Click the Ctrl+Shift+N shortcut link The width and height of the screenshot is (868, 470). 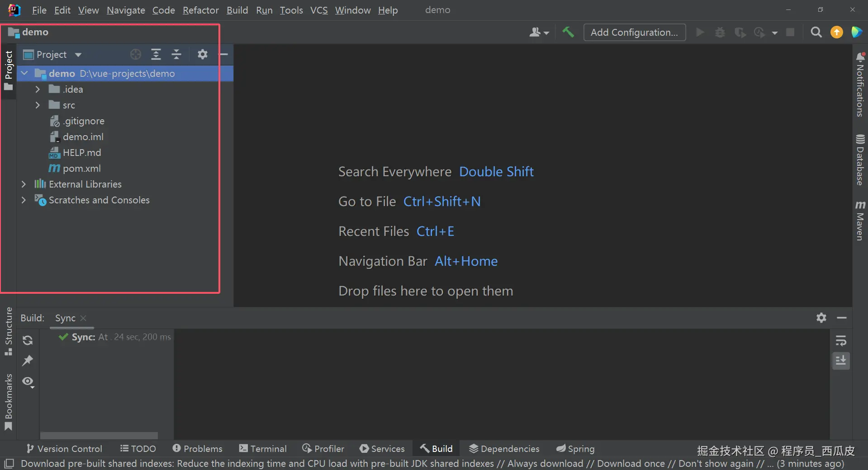(442, 202)
